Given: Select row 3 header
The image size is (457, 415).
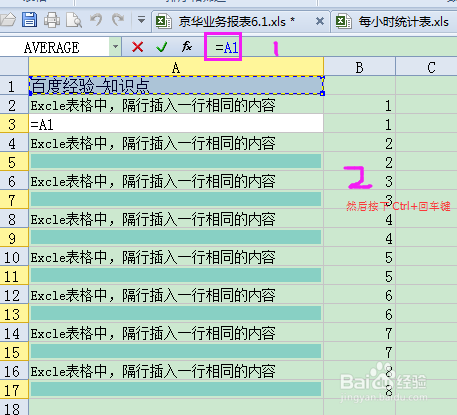Looking at the screenshot, I should pyautogui.click(x=14, y=124).
